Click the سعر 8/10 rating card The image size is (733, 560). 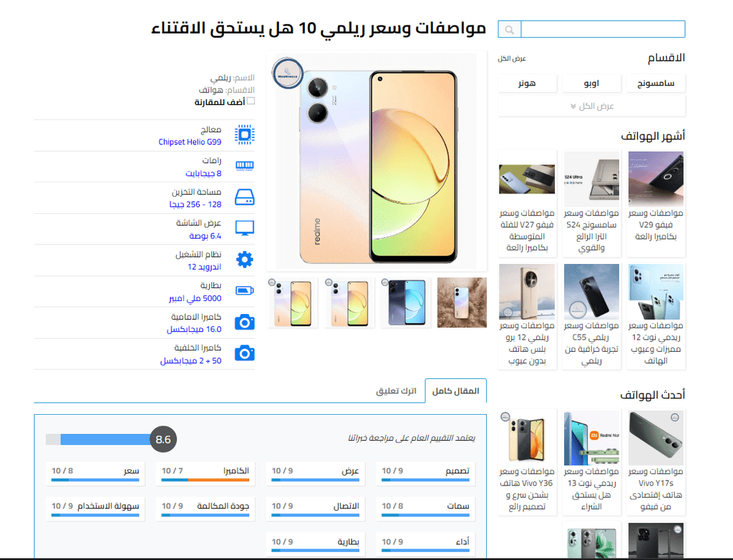pos(95,473)
